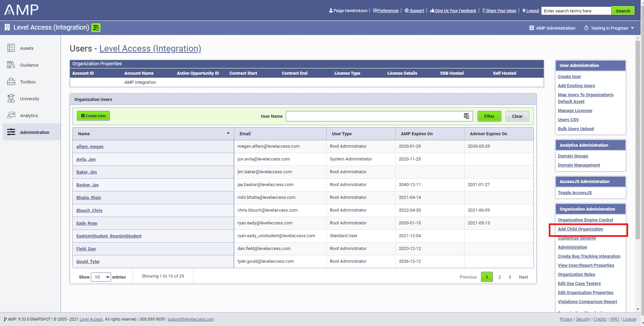644x326 pixels.
Task: Click Level Access (Integration) title link
Action: [150, 48]
